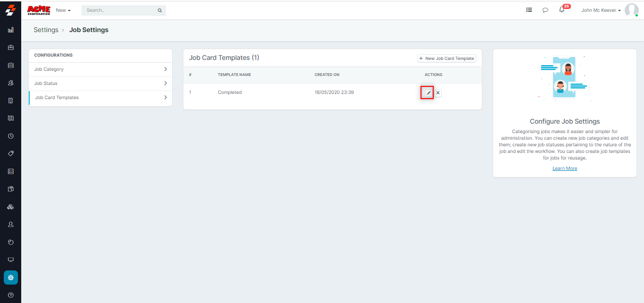This screenshot has height=303, width=644.
Task: Open the bar chart dashboard icon in sidebar
Action: coord(11,30)
